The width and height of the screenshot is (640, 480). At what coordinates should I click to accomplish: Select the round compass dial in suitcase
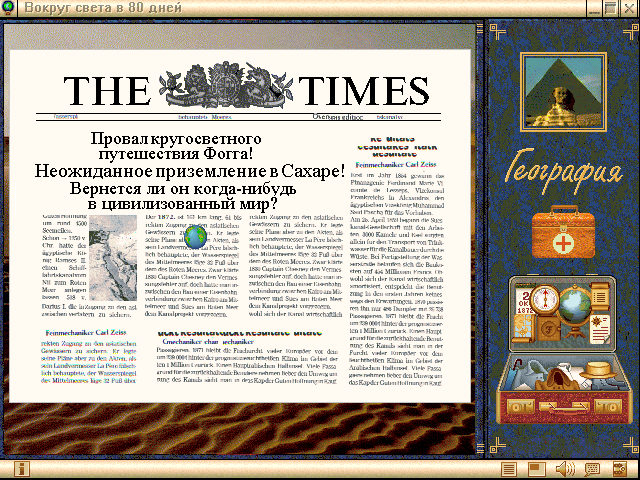544,301
